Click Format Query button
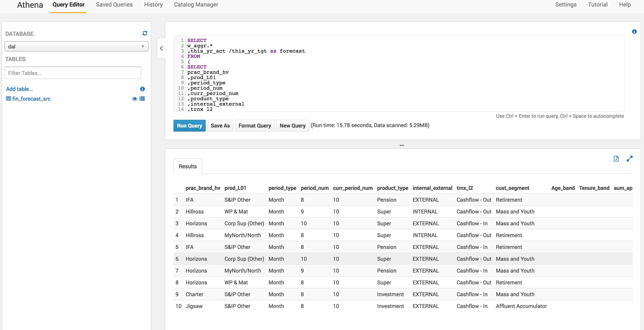Viewport: 644px width, 330px height. coord(254,126)
